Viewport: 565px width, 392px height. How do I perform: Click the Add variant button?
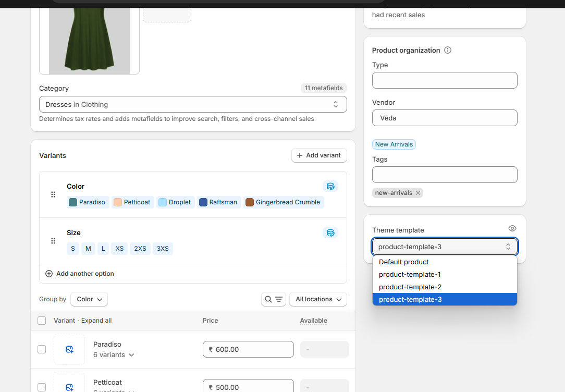pyautogui.click(x=319, y=155)
